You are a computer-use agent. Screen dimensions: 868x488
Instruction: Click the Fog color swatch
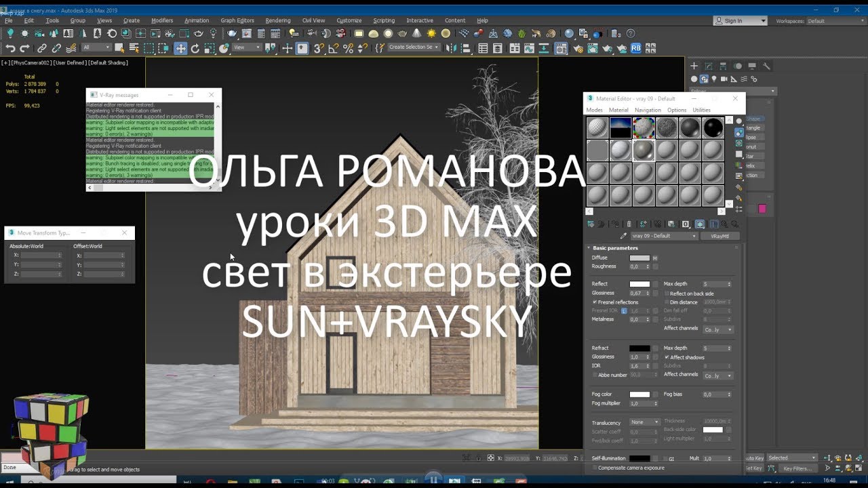pos(639,394)
